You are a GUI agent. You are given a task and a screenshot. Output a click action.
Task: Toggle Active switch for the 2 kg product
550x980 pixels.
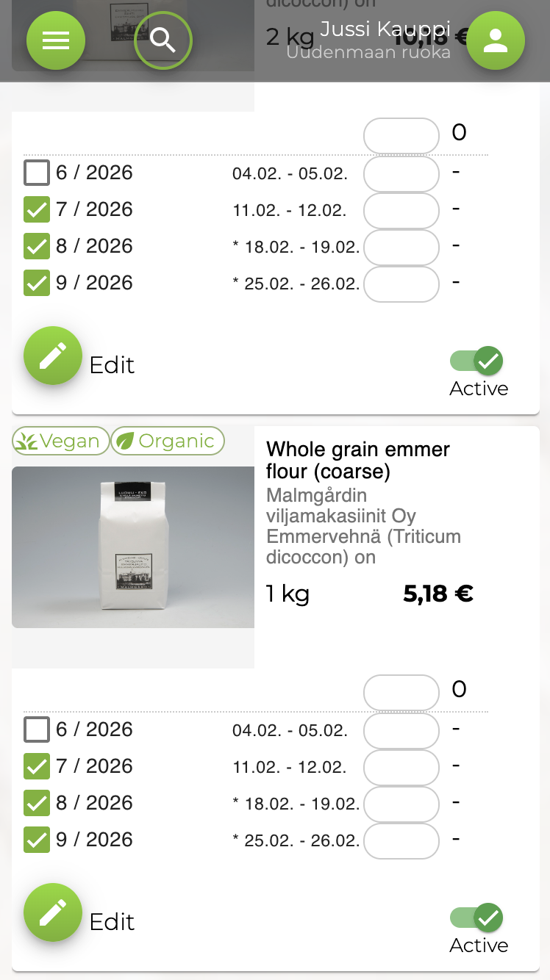pyautogui.click(x=478, y=361)
